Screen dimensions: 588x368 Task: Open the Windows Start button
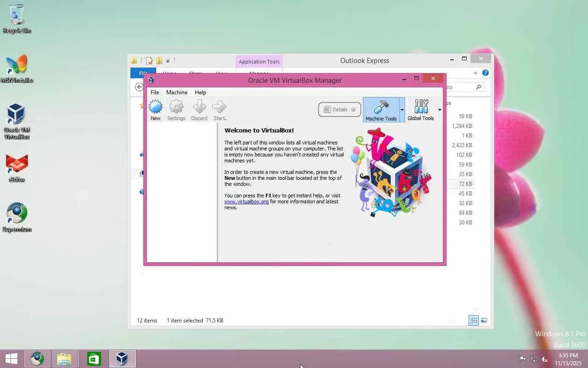click(11, 359)
